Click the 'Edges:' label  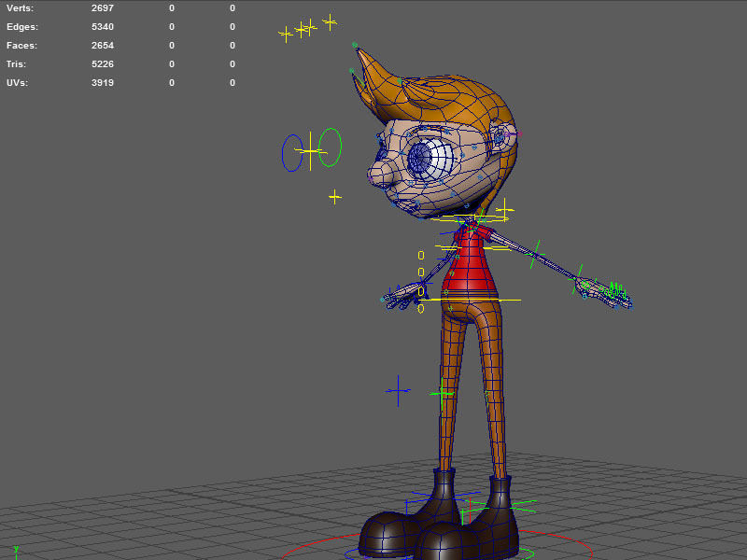point(21,27)
